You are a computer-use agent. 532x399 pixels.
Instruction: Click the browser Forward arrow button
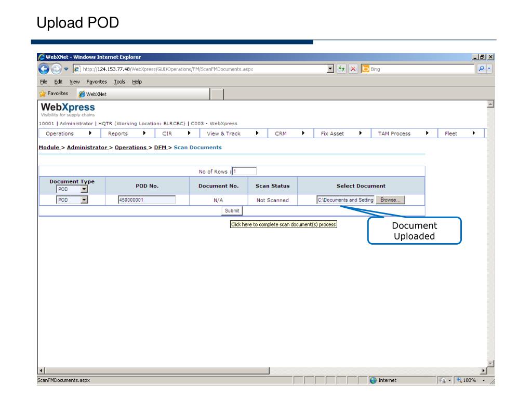point(56,69)
